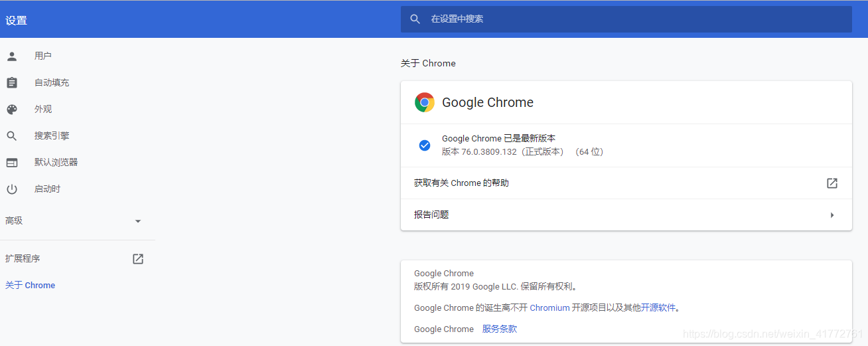Click the clipboard icon beside 自动填充
868x346 pixels.
pos(12,83)
